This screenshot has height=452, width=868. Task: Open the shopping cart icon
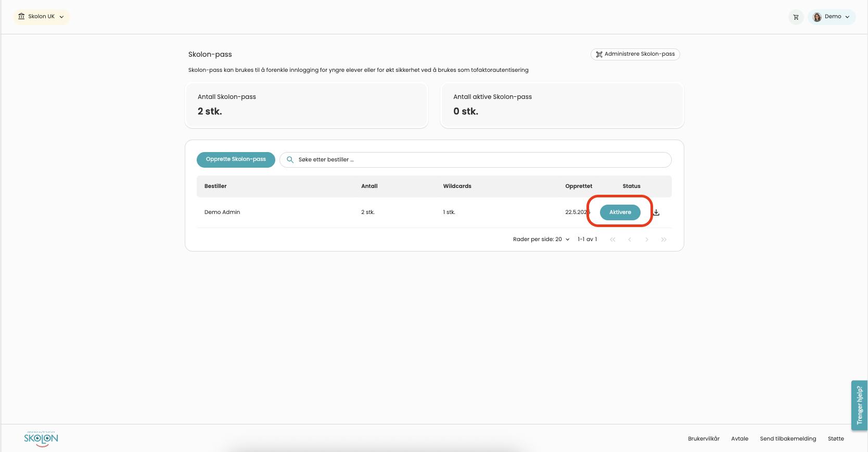796,17
